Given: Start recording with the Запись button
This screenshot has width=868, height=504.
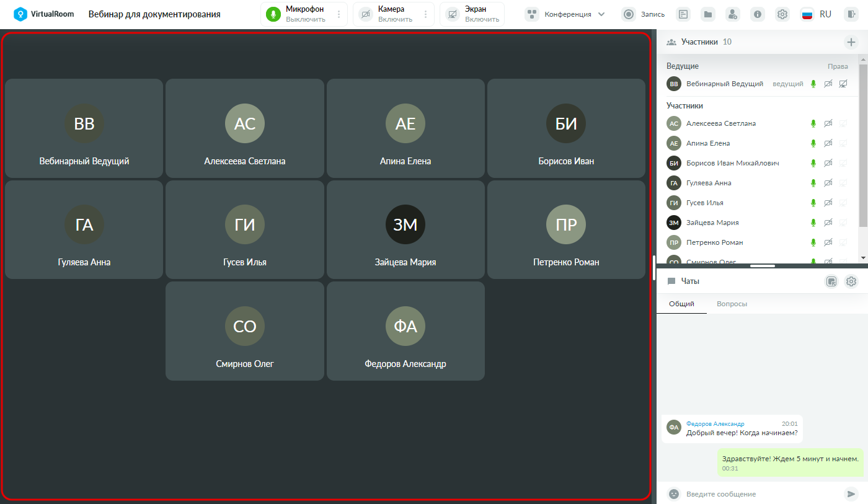Looking at the screenshot, I should [643, 14].
